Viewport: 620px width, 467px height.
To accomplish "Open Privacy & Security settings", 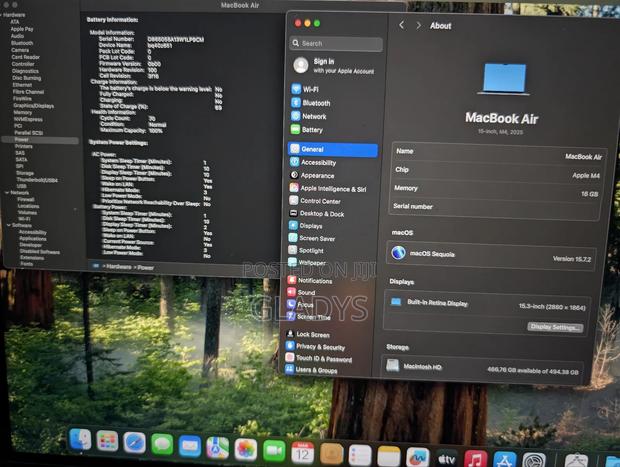I will [315, 347].
